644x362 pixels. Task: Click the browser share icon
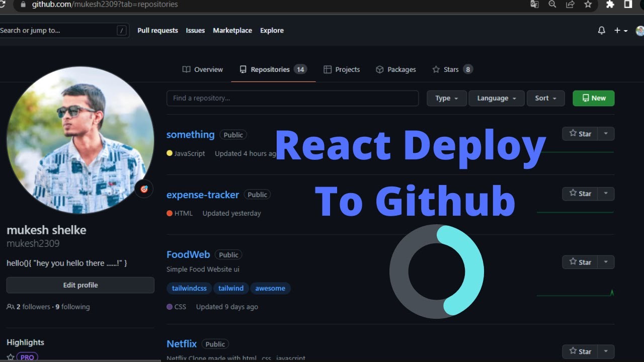tap(570, 4)
